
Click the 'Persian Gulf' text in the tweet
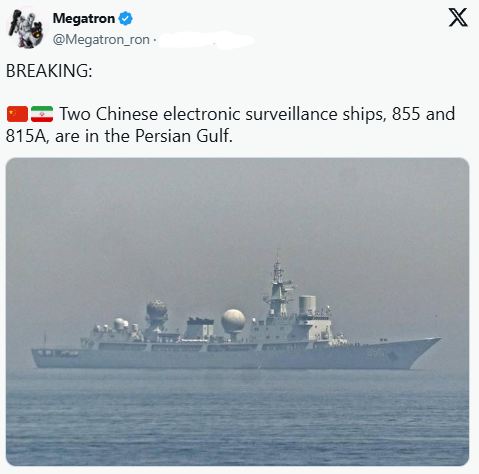(x=183, y=136)
